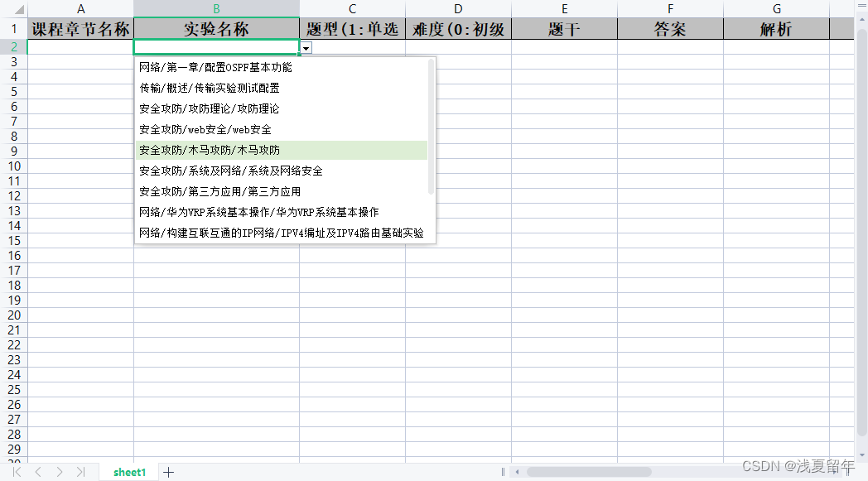Open the dropdown arrow on cell B2

click(306, 47)
